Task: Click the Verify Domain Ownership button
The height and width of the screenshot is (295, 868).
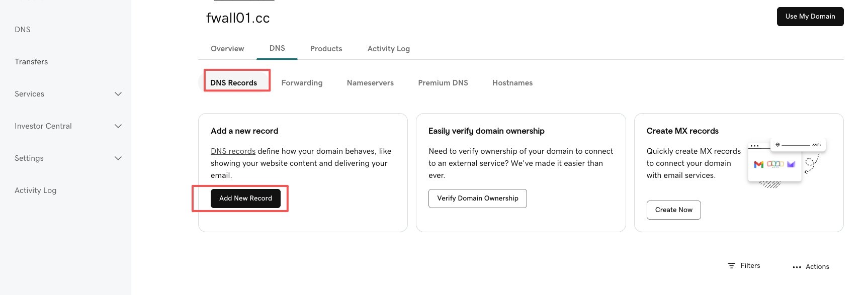Action: click(x=477, y=199)
